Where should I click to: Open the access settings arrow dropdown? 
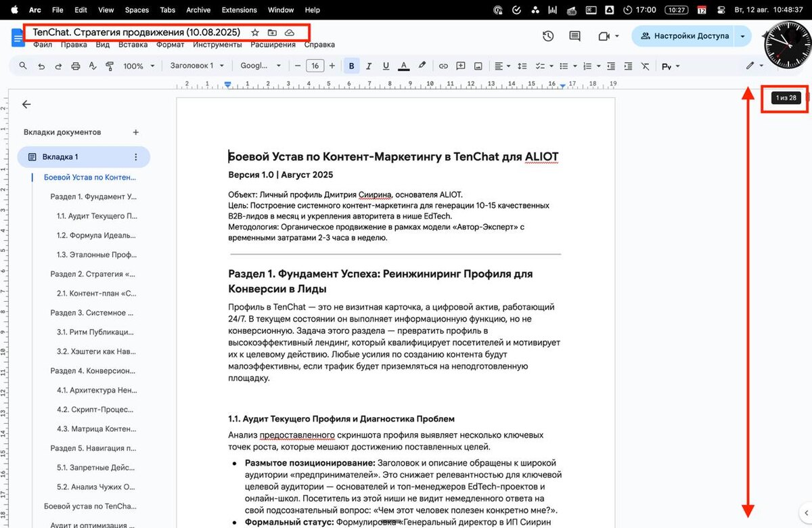(x=744, y=36)
